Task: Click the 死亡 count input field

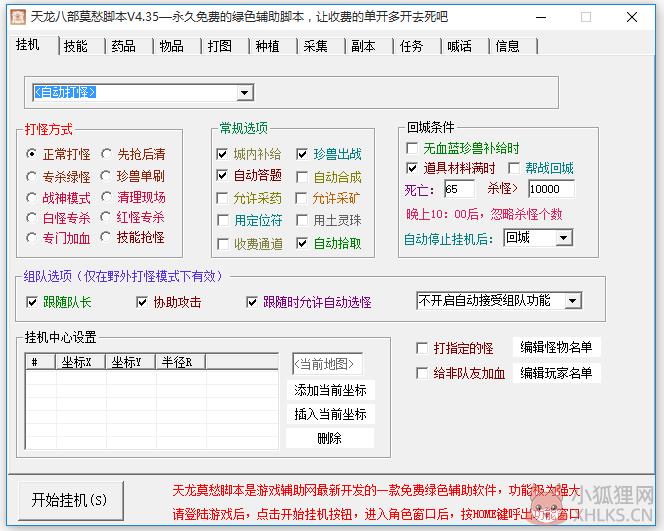Action: coord(459,189)
